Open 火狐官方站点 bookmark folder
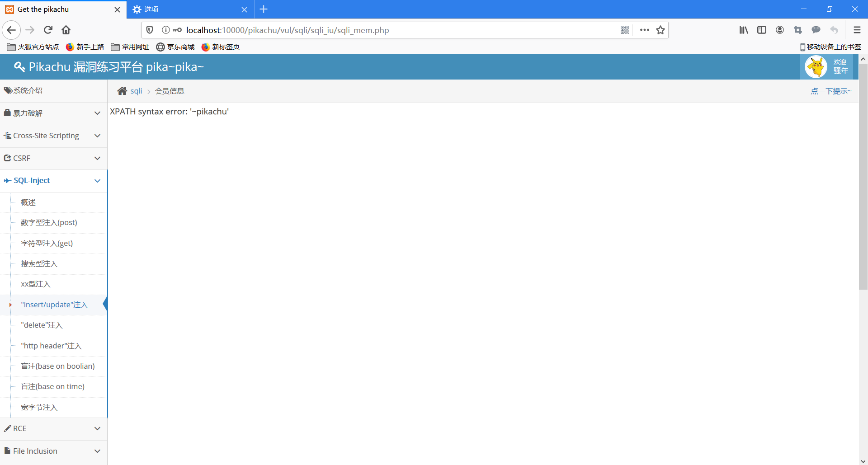The image size is (868, 465). (x=33, y=47)
